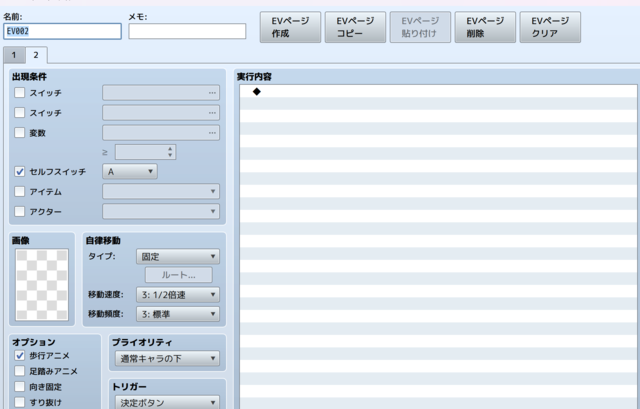Click the event 画像 preview box
This screenshot has width=640, height=409.
42,285
